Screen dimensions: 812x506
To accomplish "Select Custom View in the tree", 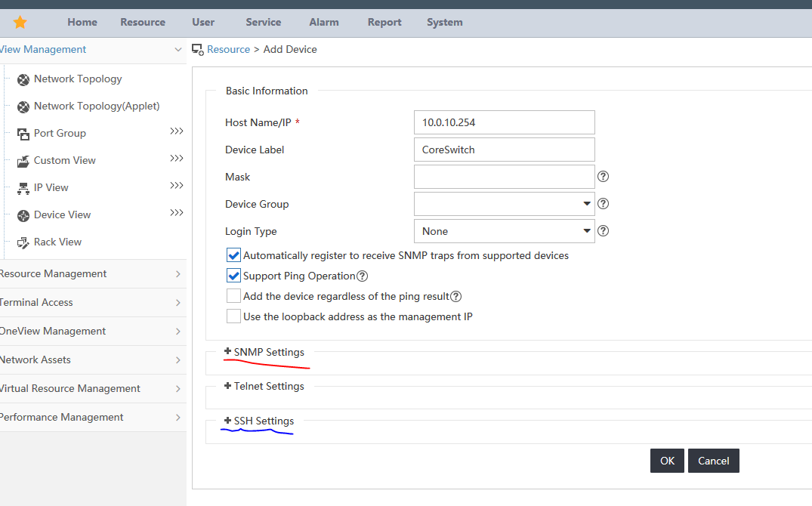I will [65, 161].
